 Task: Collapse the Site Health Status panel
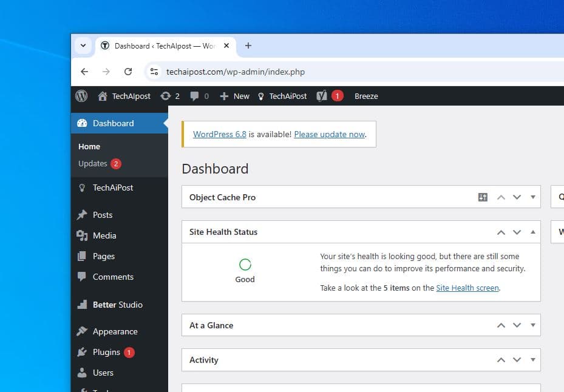(532, 232)
